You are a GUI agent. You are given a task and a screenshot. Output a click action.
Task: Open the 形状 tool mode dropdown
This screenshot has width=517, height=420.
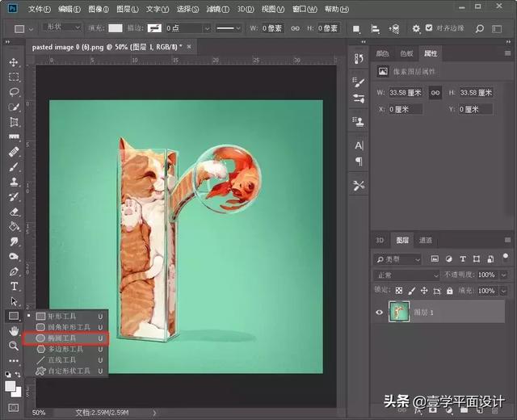(x=62, y=27)
